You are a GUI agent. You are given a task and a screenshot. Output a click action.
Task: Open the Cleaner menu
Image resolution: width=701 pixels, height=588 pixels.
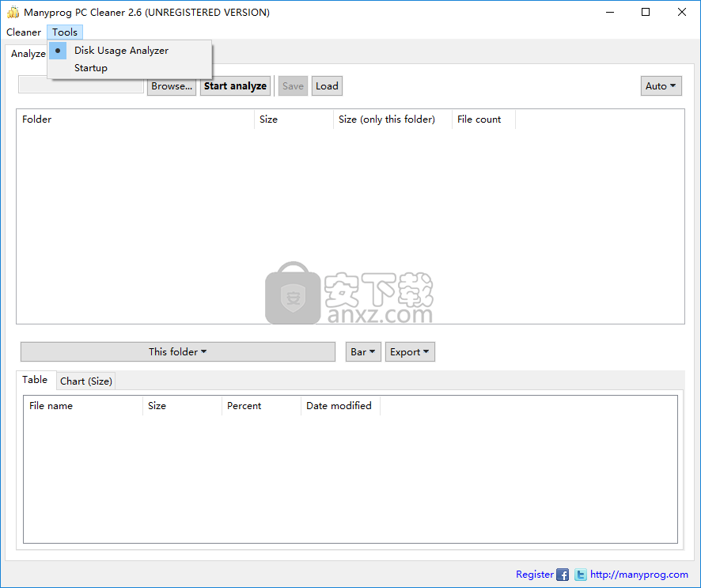tap(24, 32)
